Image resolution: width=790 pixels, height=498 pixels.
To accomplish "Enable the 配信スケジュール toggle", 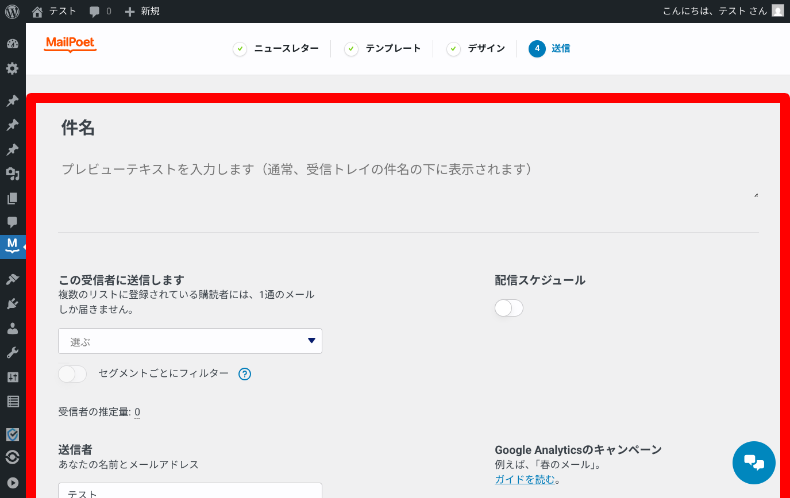I will 509,308.
